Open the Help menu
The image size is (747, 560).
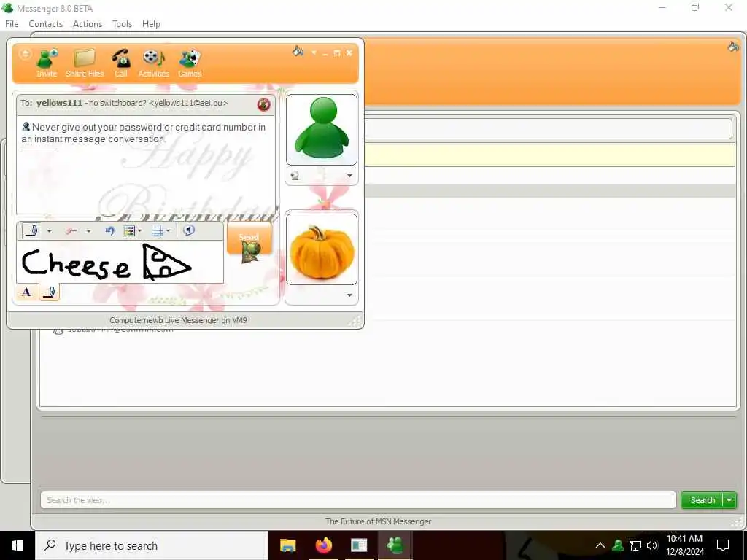pyautogui.click(x=151, y=24)
